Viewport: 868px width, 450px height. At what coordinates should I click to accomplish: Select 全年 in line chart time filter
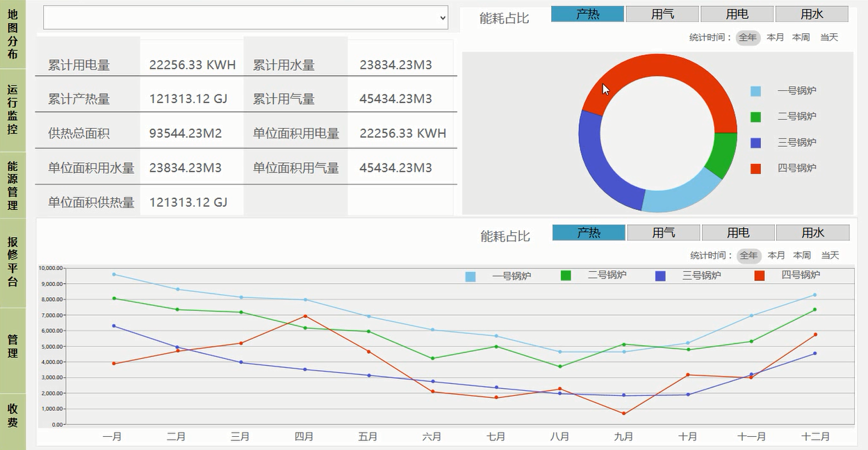748,255
